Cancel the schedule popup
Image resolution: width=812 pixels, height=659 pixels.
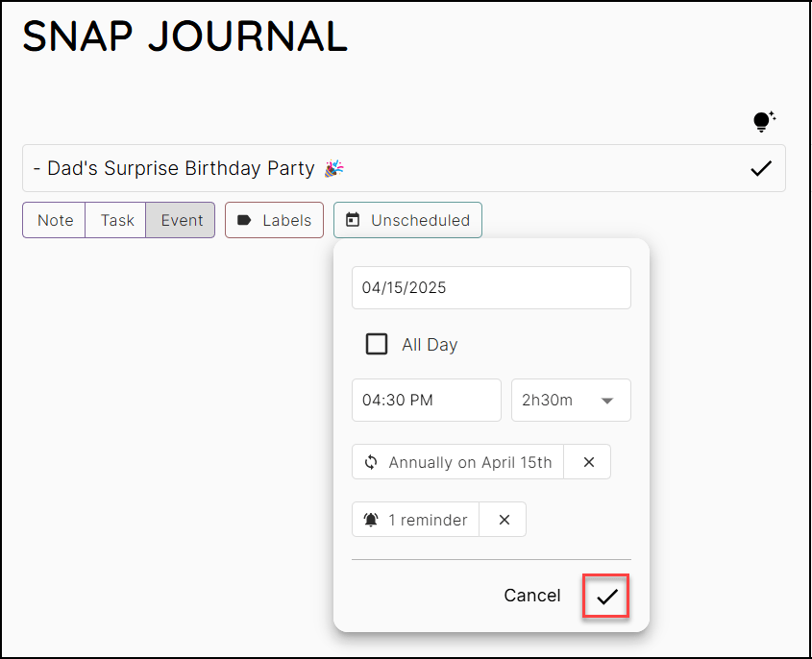point(531,596)
